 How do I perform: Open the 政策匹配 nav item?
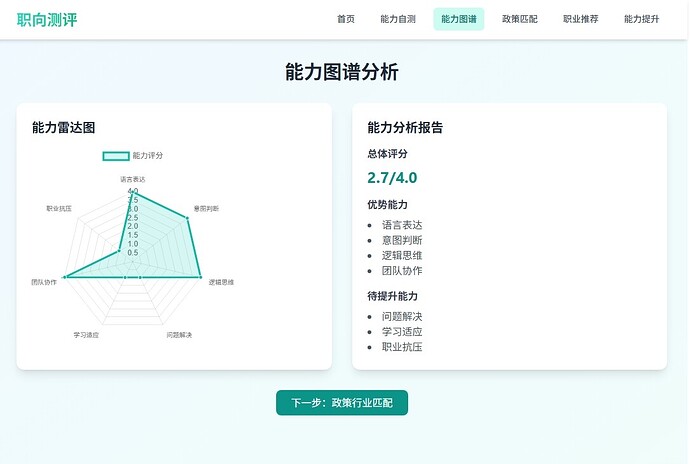tap(520, 19)
